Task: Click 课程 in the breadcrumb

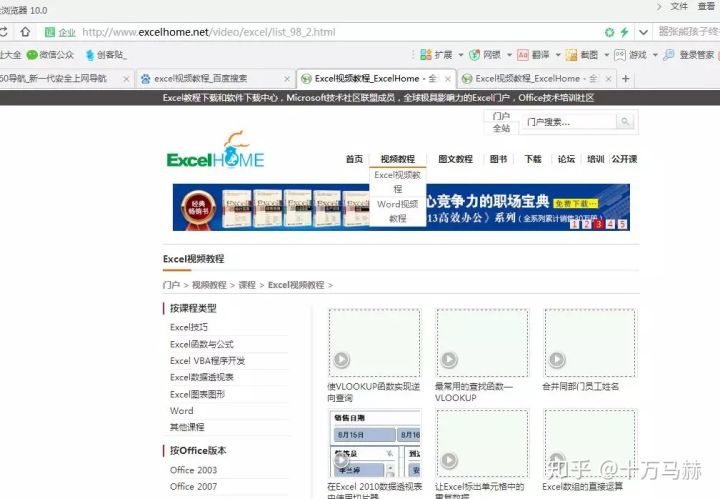Action: pyautogui.click(x=247, y=285)
